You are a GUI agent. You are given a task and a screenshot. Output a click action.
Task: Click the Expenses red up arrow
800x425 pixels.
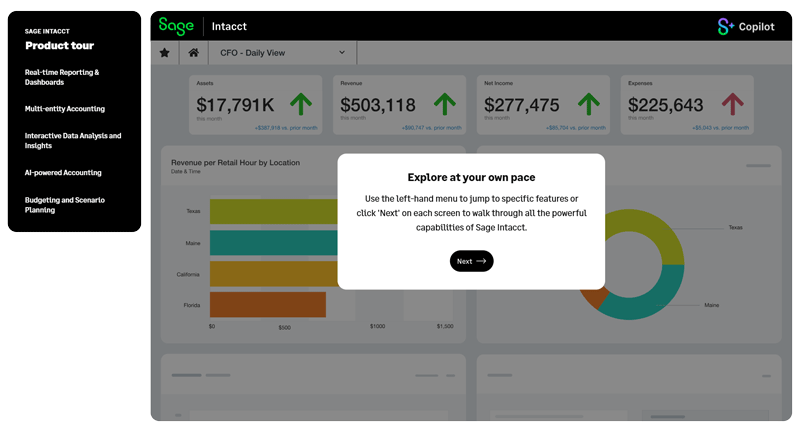(733, 104)
